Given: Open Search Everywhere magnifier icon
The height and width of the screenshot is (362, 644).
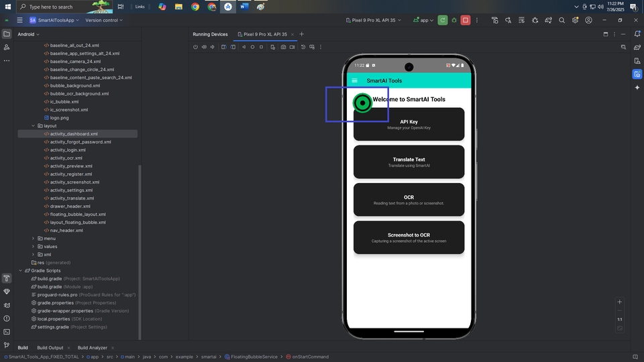Looking at the screenshot, I should pos(562,20).
